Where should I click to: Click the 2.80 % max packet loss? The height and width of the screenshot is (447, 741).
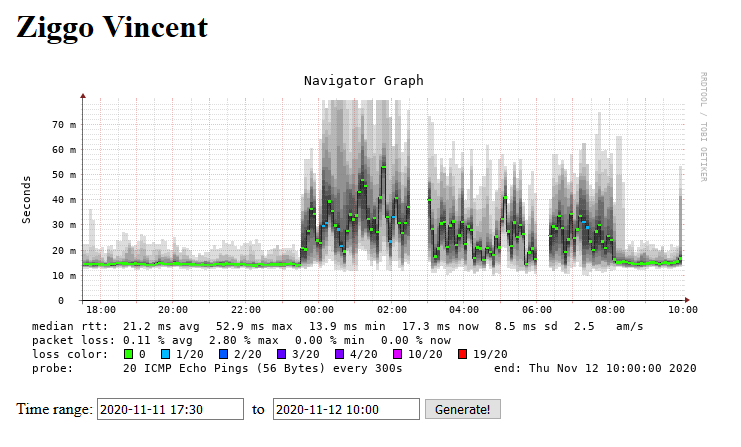click(244, 340)
